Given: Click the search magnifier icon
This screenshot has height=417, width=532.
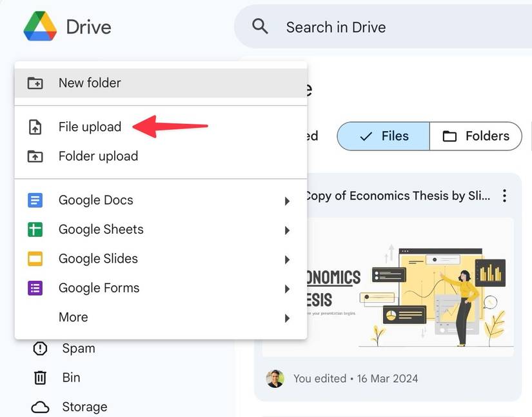Looking at the screenshot, I should 260,26.
